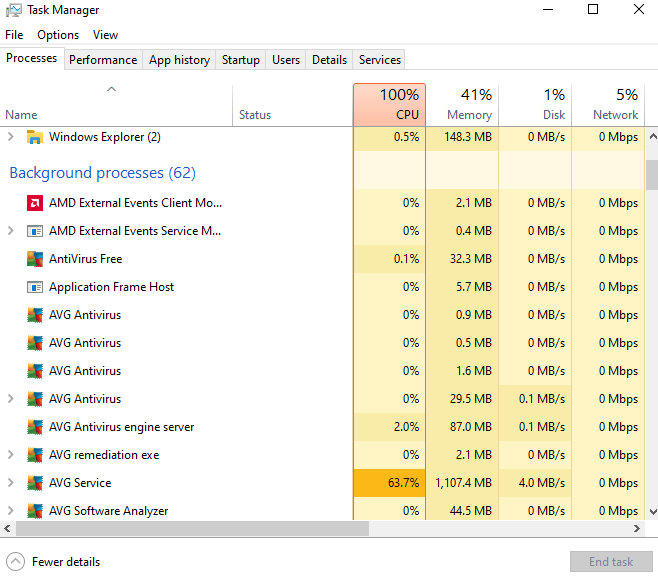
Task: Expand the AVG Antivirus row using 29.5 MB
Action: (11, 399)
